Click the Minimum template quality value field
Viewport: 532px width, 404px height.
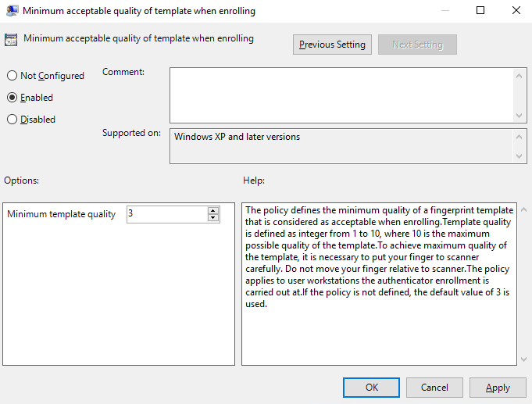pos(166,214)
